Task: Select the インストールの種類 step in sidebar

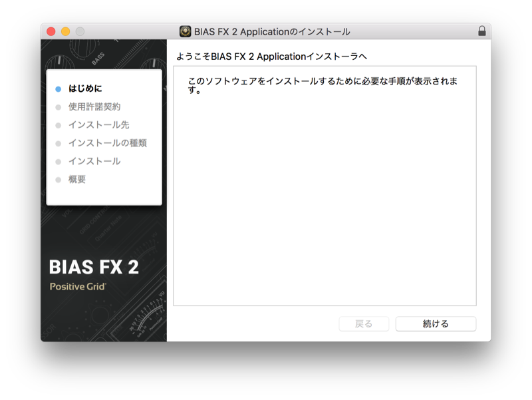Action: coord(108,143)
